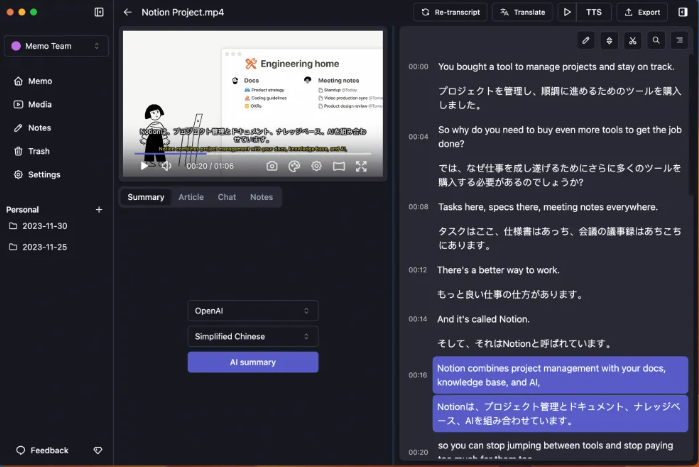This screenshot has width=699, height=467.
Task: Jump to the 00:00 timestamp
Action: click(x=418, y=67)
